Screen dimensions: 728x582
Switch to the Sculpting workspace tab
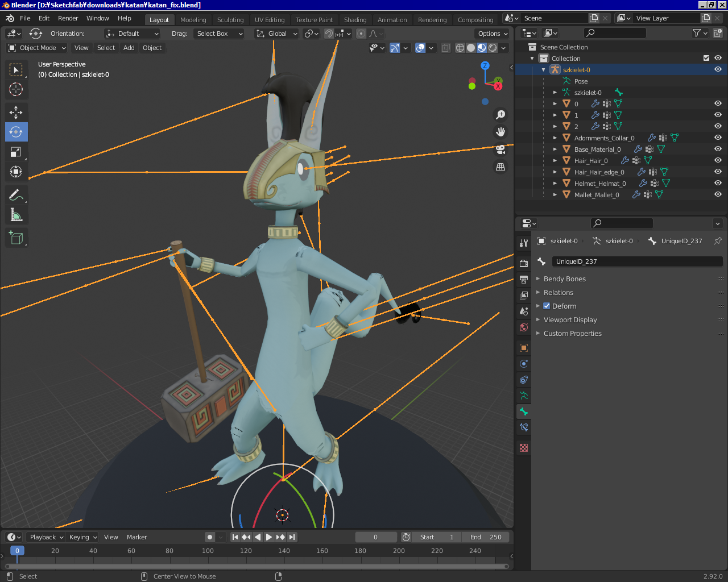tap(230, 20)
